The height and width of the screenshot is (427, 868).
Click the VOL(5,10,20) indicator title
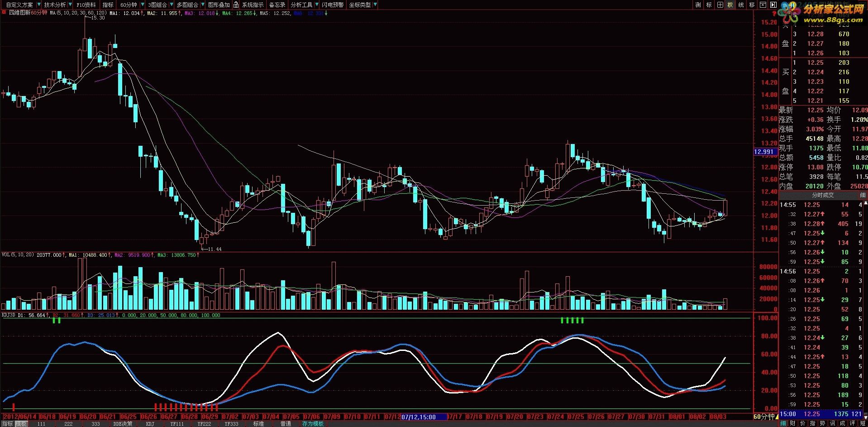[x=18, y=255]
